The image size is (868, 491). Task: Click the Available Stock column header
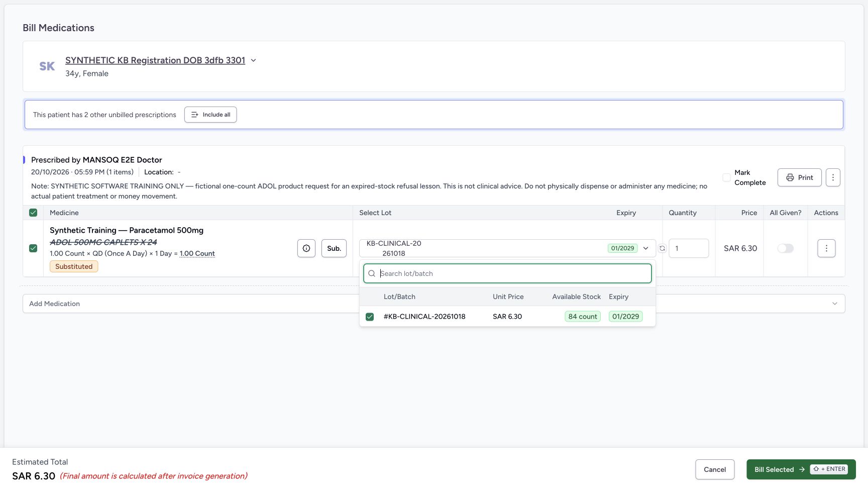(x=577, y=297)
